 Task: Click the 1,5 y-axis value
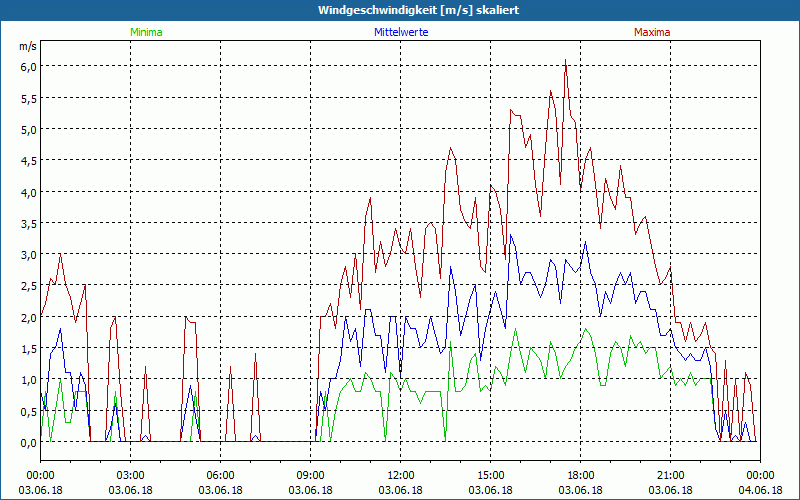(x=29, y=348)
